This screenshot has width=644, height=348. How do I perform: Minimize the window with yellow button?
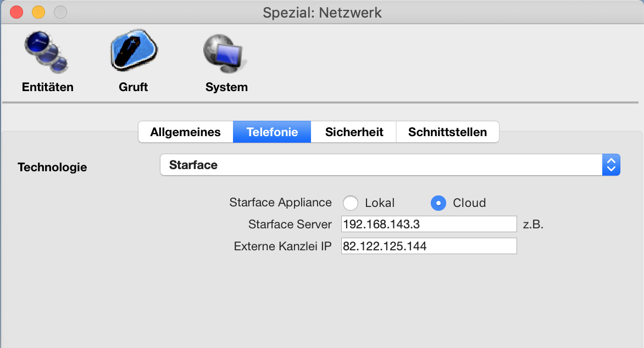pos(38,12)
